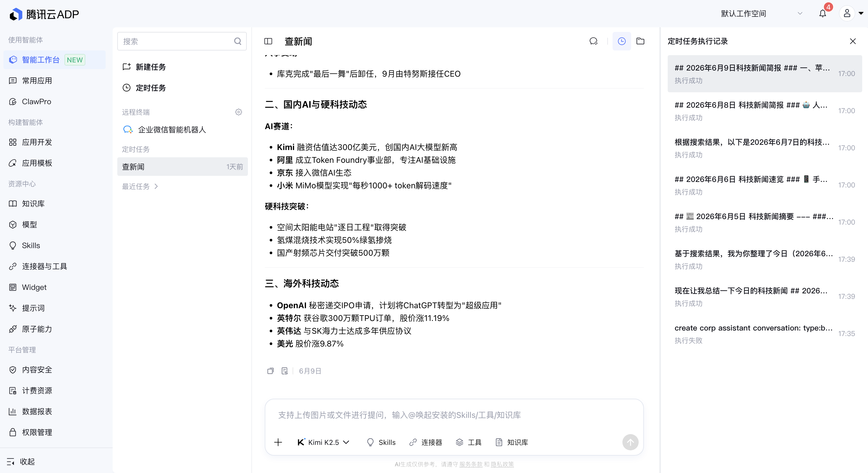Open the files folder icon
Image resolution: width=868 pixels, height=473 pixels.
640,41
